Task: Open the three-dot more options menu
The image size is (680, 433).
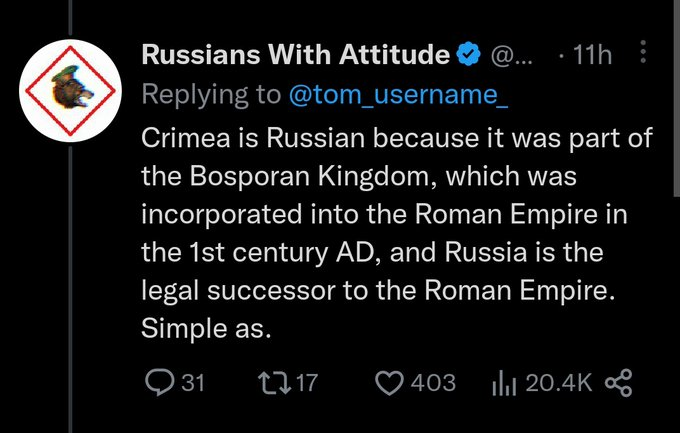Action: click(x=644, y=53)
